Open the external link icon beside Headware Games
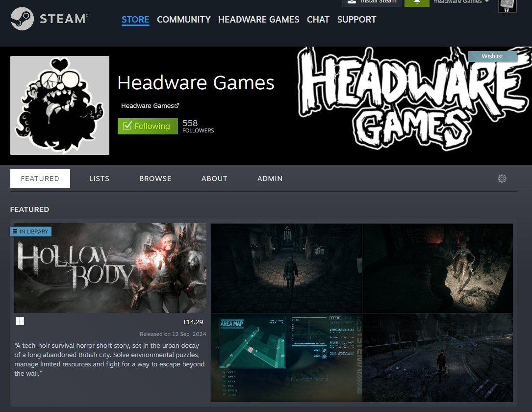This screenshot has width=532, height=412. point(177,105)
